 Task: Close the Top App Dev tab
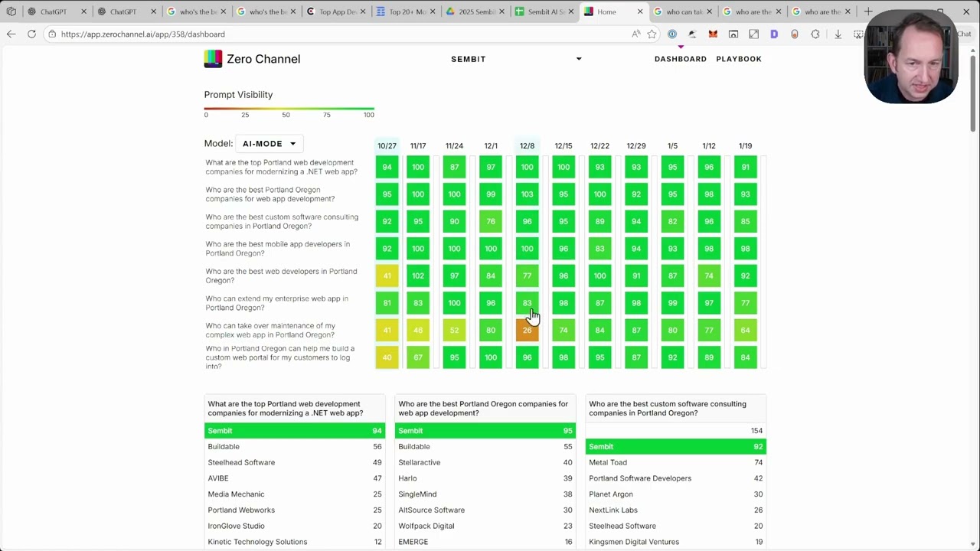point(362,11)
